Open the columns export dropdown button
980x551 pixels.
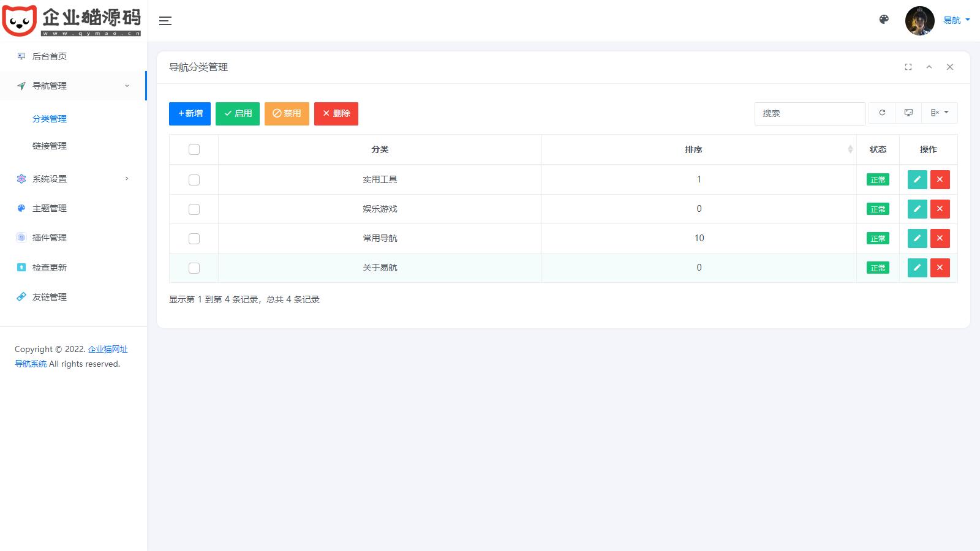939,113
